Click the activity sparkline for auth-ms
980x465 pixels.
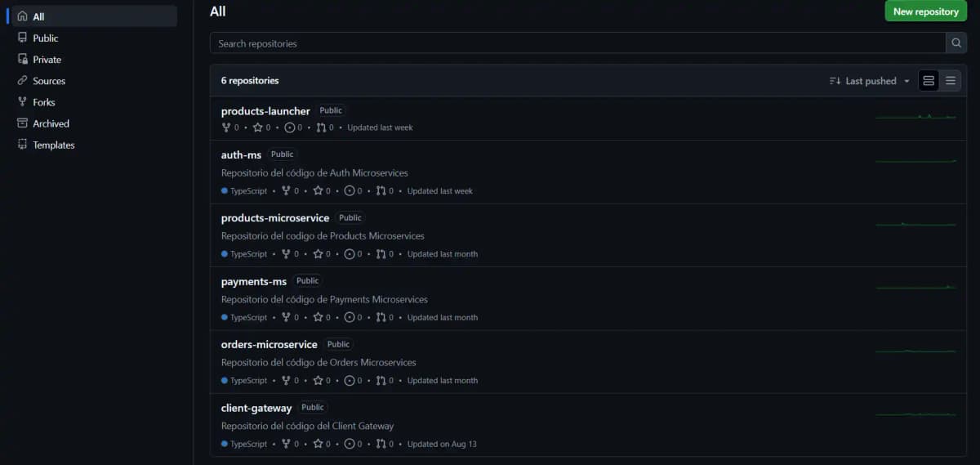tap(915, 161)
